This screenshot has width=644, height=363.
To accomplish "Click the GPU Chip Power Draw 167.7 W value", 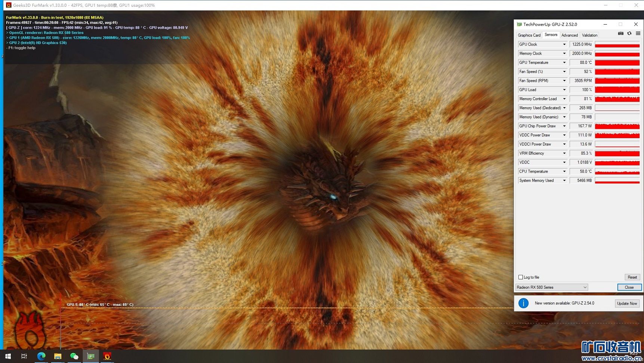I will pos(581,126).
